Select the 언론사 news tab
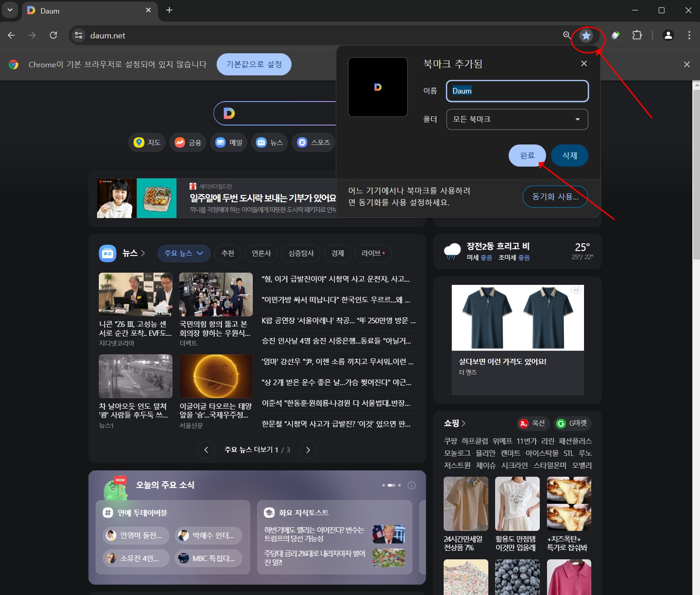 [x=261, y=253]
